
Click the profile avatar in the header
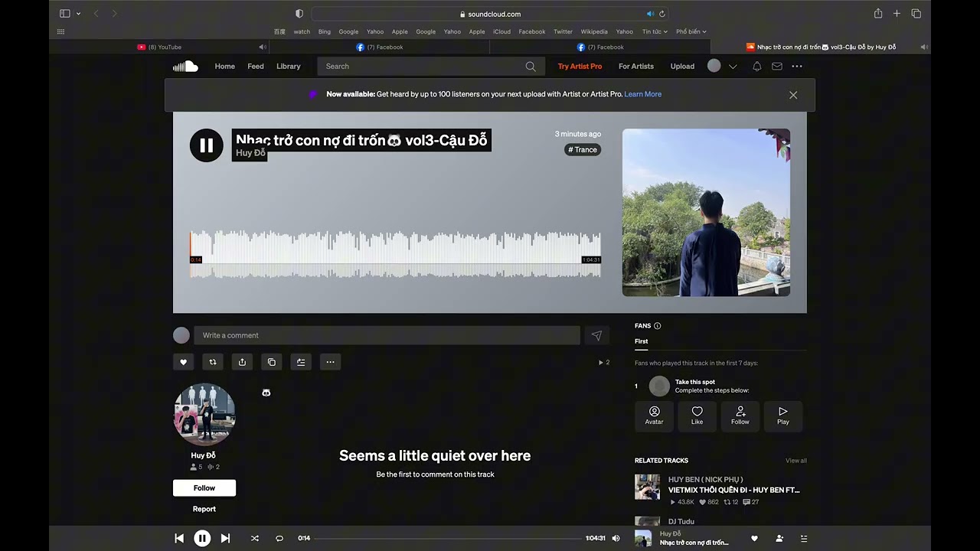click(714, 66)
